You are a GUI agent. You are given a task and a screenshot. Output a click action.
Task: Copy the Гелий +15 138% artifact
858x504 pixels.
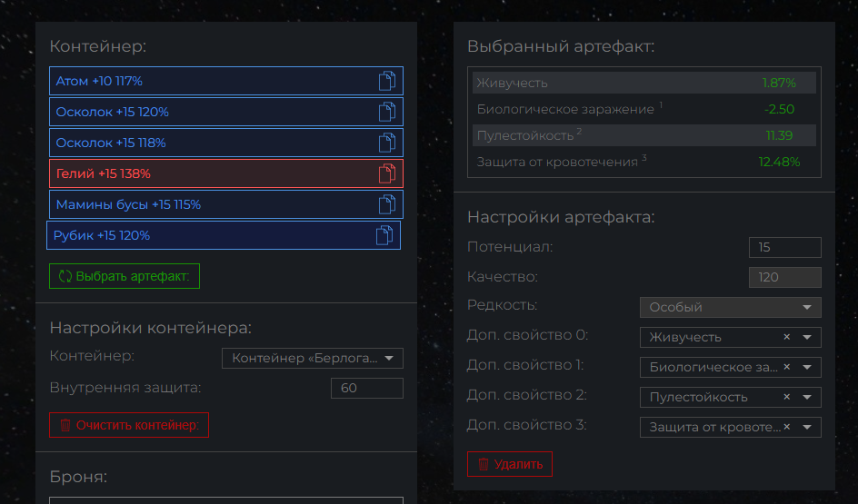click(387, 173)
